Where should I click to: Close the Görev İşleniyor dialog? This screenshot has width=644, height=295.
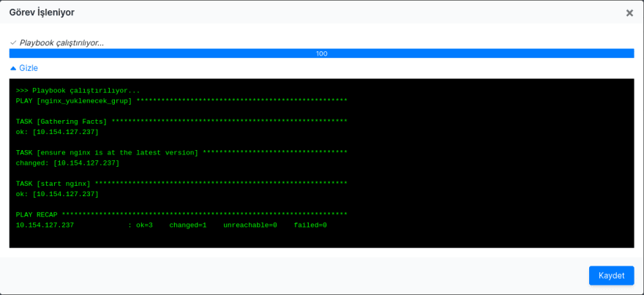(629, 13)
